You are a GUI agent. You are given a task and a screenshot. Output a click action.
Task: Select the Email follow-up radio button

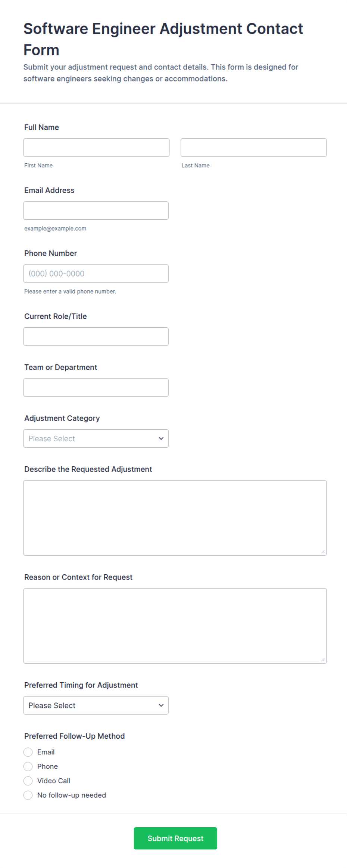click(28, 752)
